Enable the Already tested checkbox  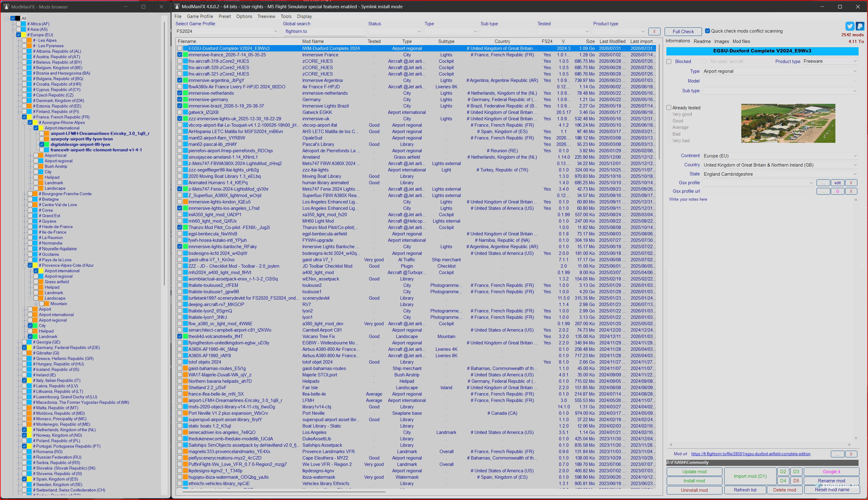669,107
